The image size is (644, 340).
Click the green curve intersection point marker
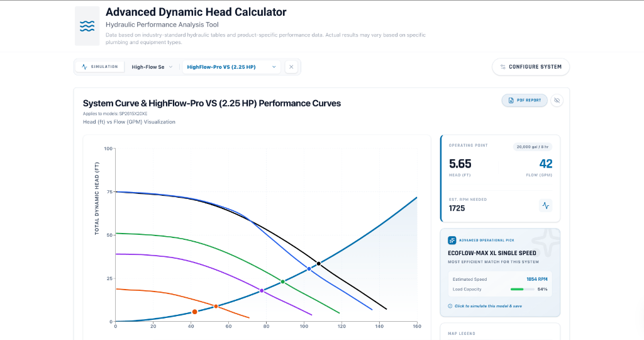point(282,281)
